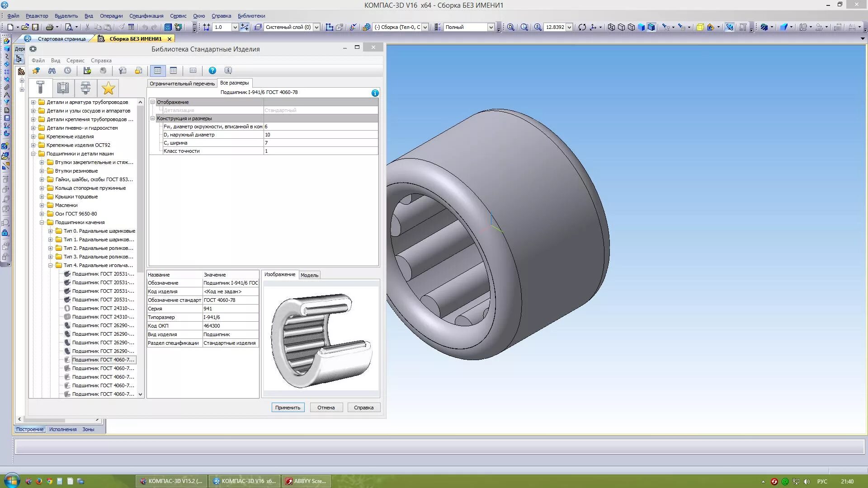Screen dimensions: 868x488
Task: Click the Справка button in dialog
Action: click(364, 408)
